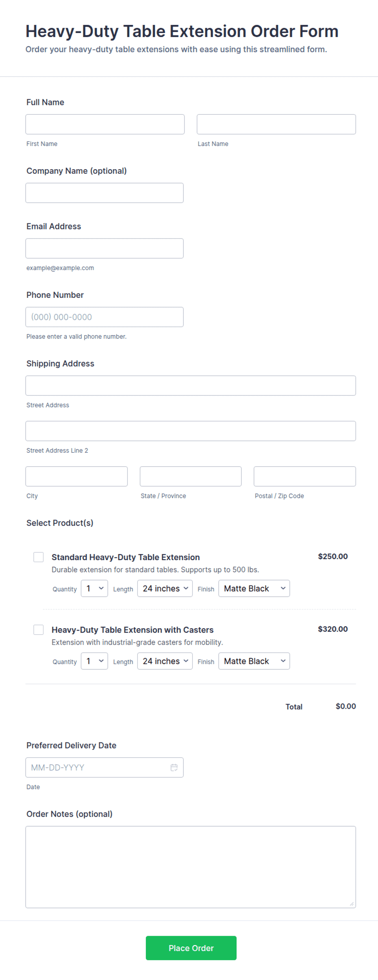Click the Place Order button

point(191,948)
